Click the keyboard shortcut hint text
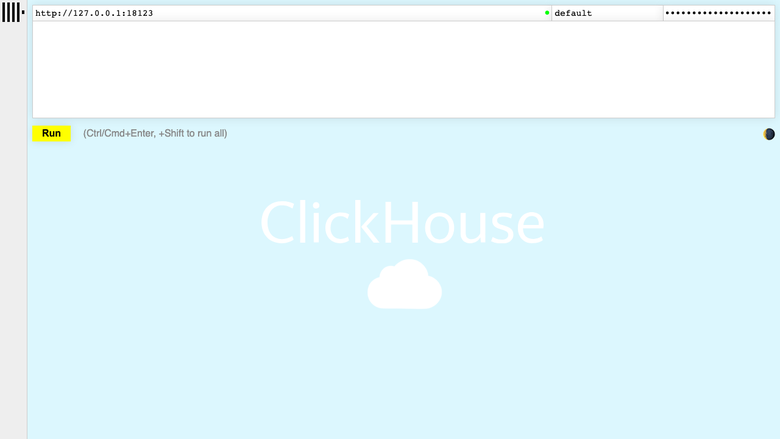This screenshot has height=439, width=780. coord(155,133)
